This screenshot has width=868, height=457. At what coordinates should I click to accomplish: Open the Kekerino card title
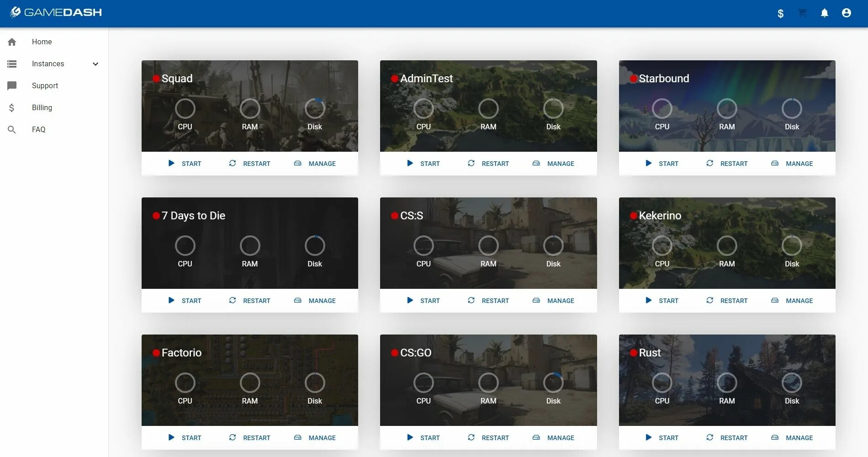click(x=660, y=216)
